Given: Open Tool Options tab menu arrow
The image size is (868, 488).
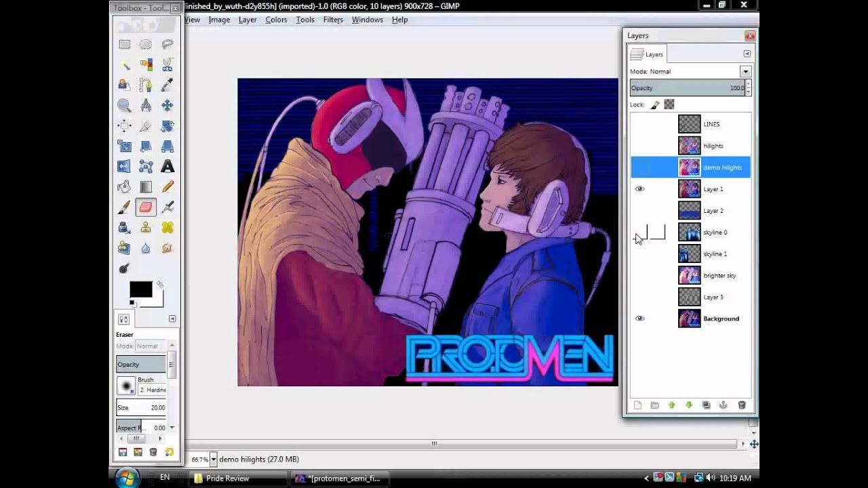Looking at the screenshot, I should pos(172,319).
